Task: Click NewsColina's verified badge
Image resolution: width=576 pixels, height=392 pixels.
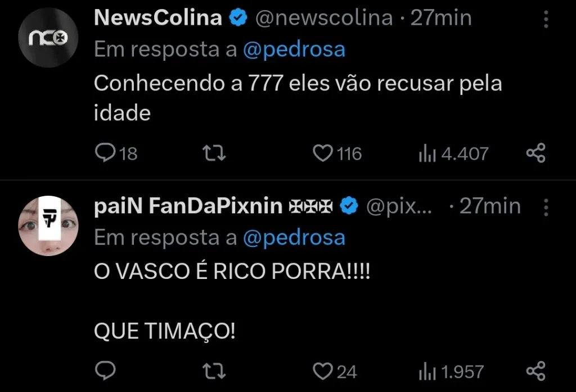Action: (238, 17)
